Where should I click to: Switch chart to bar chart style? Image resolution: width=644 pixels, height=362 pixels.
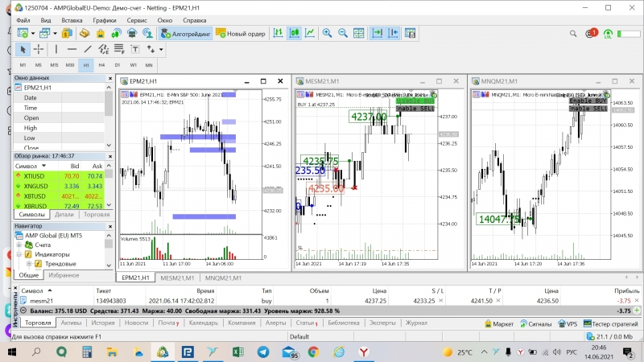coord(279,34)
